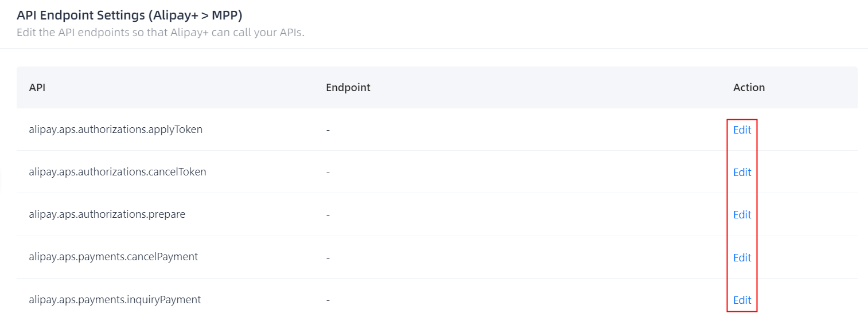Click the API column header
This screenshot has width=868, height=317.
pyautogui.click(x=37, y=88)
